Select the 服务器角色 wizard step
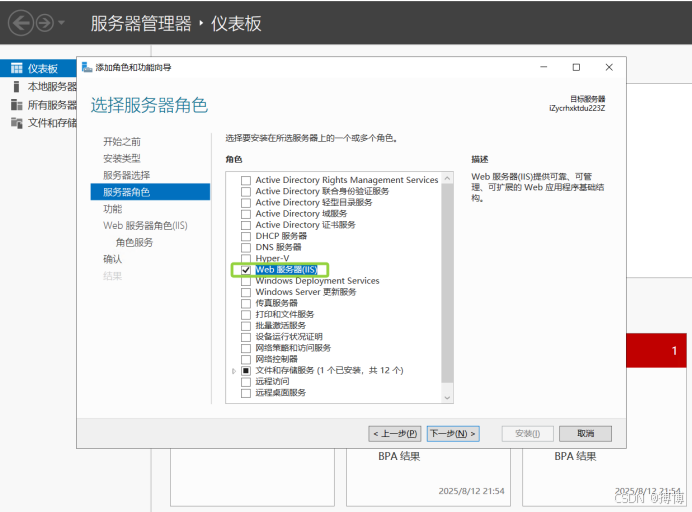 tap(150, 192)
